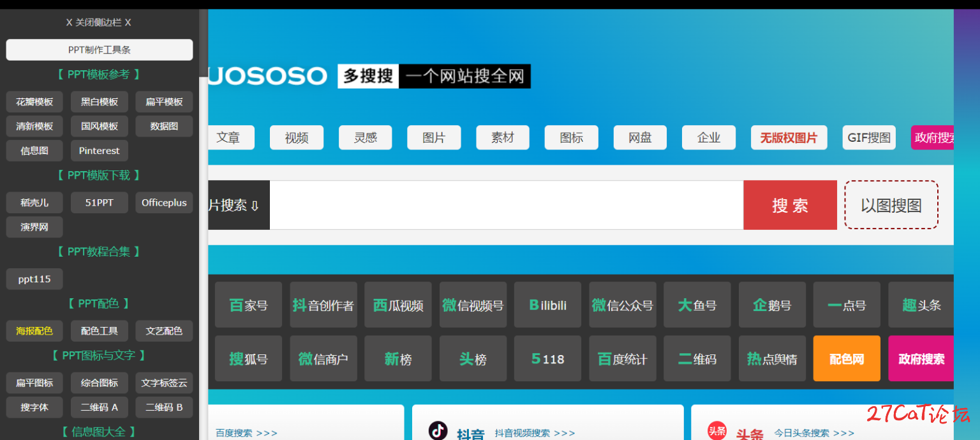Click the UOSOSO site logo
Screen dimensions: 980x440
[x=267, y=76]
